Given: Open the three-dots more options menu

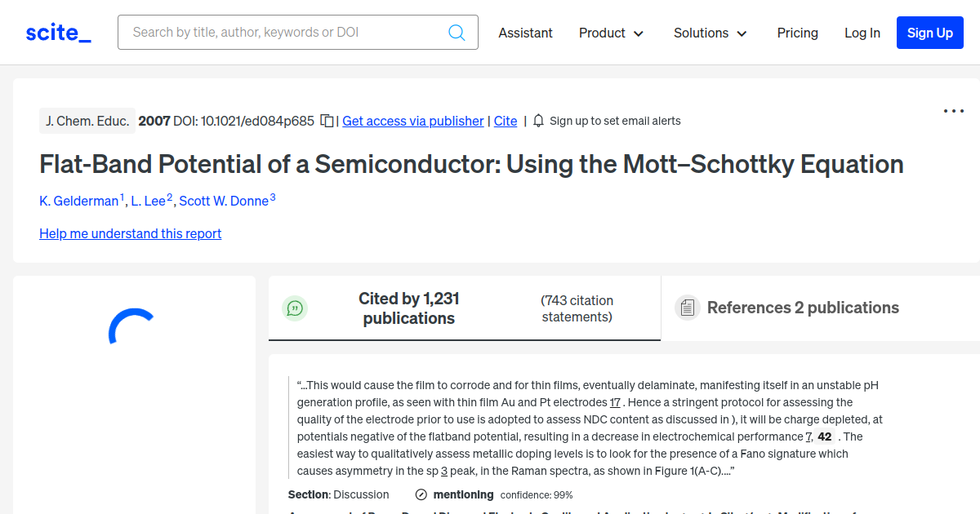Looking at the screenshot, I should click(953, 111).
